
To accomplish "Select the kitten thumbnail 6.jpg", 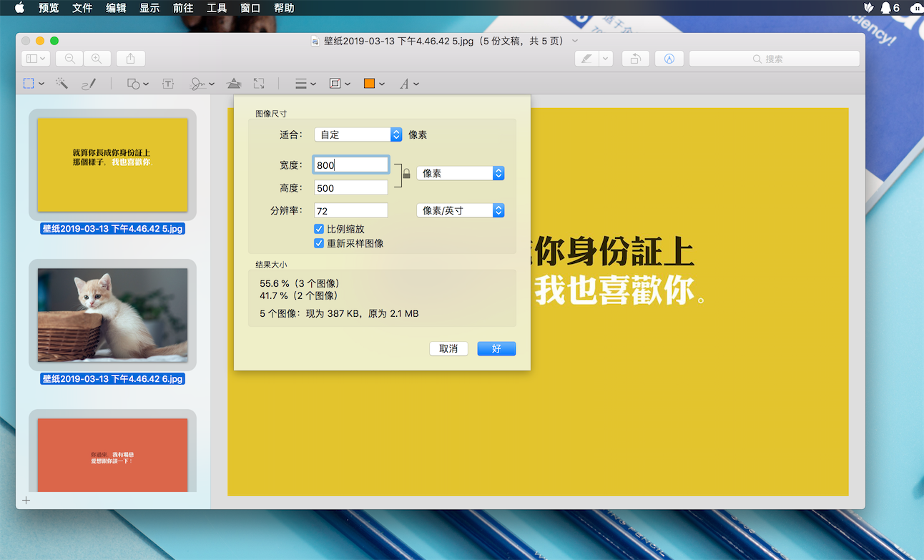I will coord(112,315).
